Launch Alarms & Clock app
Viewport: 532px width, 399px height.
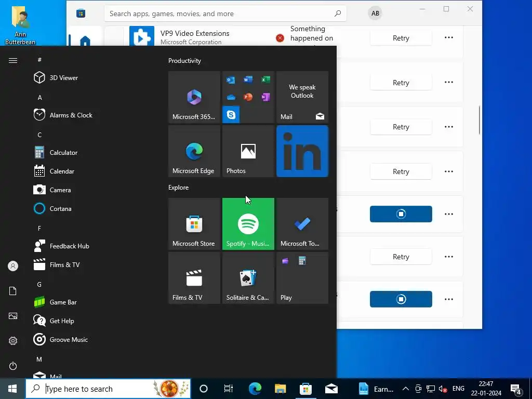63,115
